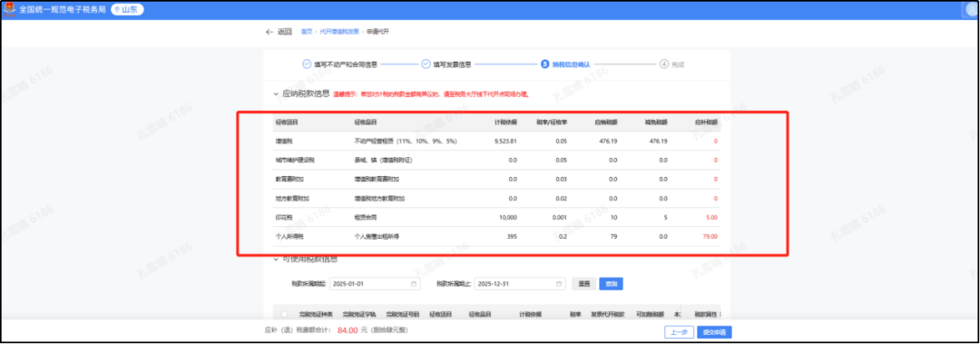Click the 9,523.81 tax basis value
Image resolution: width=980 pixels, height=344 pixels.
(x=505, y=142)
